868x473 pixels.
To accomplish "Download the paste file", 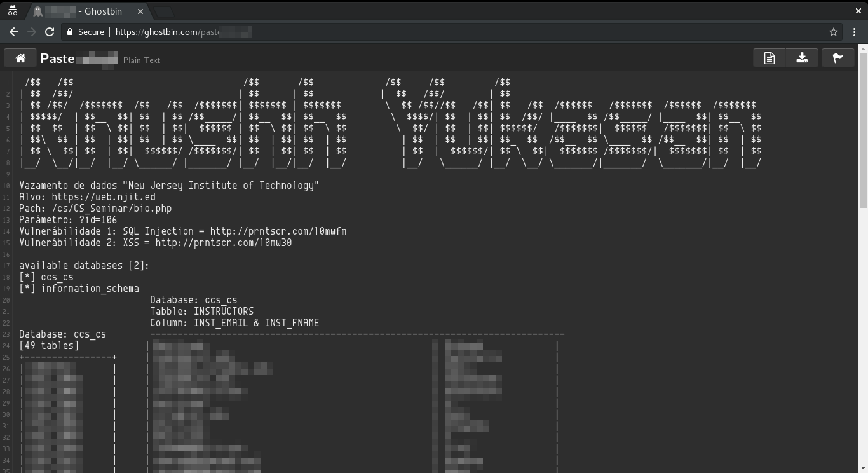I will [802, 58].
